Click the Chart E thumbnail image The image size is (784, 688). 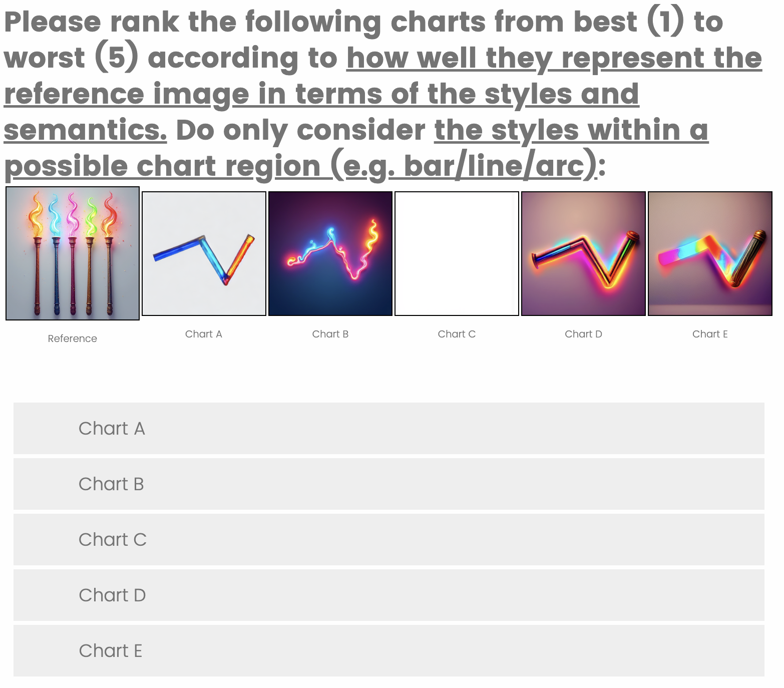pos(710,253)
